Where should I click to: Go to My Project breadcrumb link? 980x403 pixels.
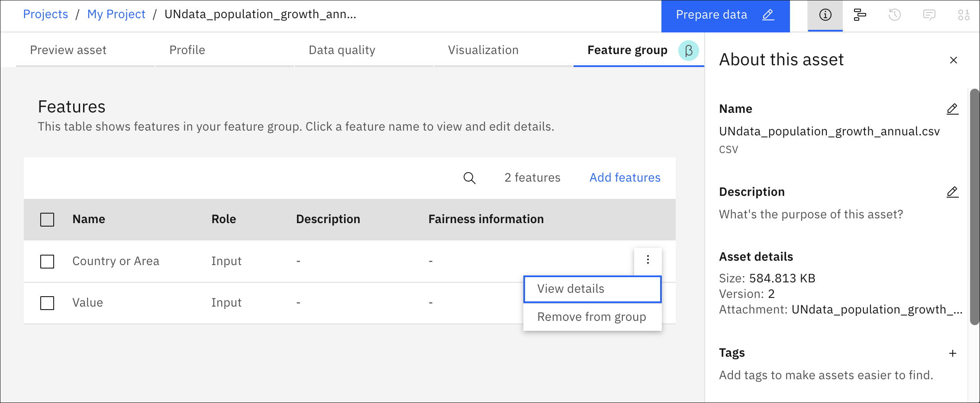point(116,14)
